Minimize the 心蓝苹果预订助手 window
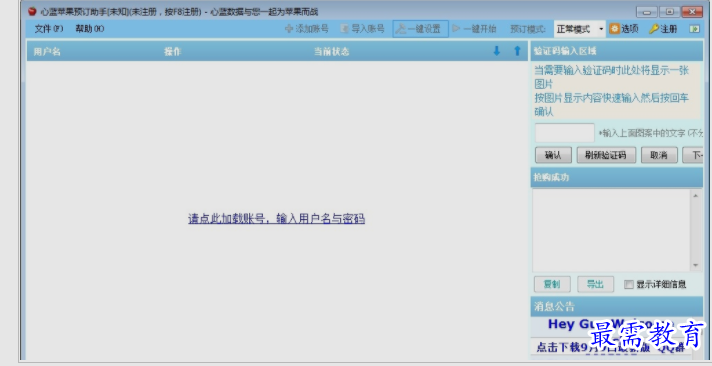The image size is (712, 366). (646, 12)
